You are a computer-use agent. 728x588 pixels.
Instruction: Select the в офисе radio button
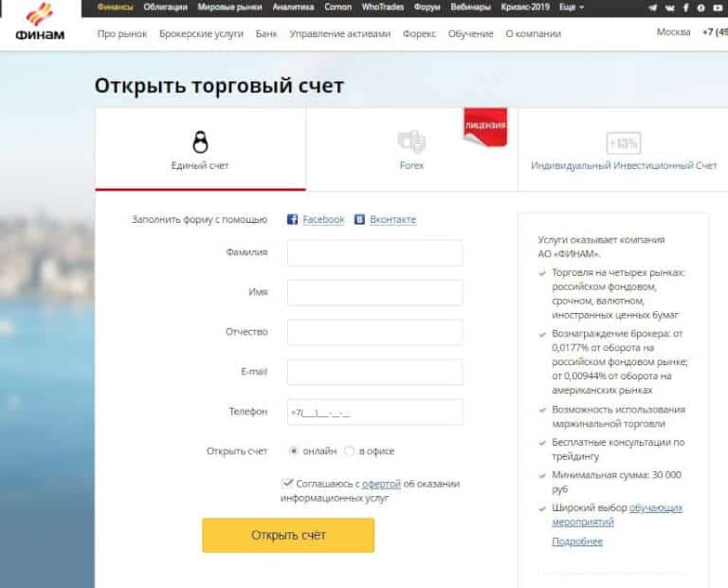click(x=349, y=450)
